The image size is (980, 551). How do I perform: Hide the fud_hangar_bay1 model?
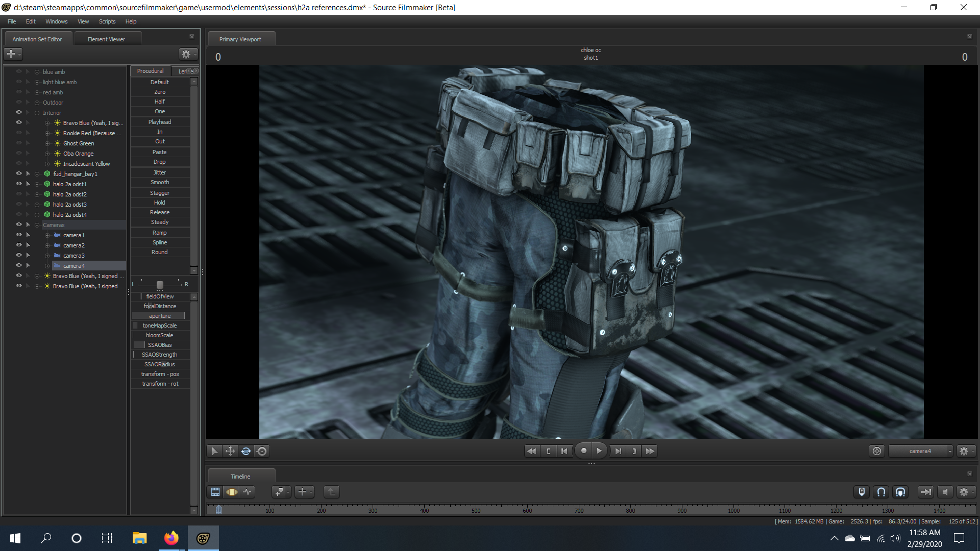point(19,173)
